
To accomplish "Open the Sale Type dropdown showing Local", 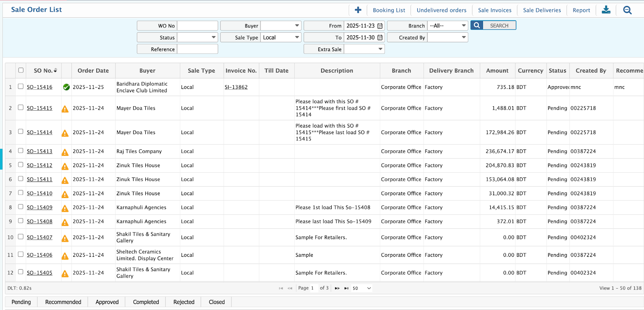I will tap(281, 37).
